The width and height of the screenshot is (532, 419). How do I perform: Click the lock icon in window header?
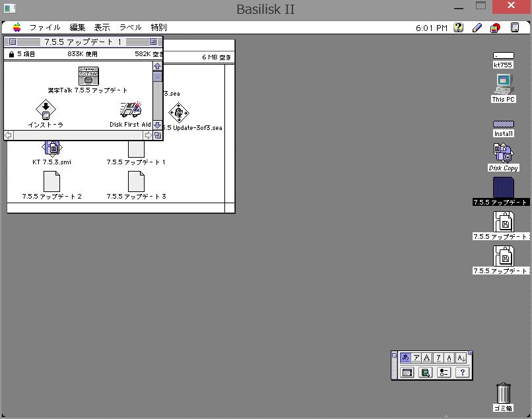coord(11,54)
